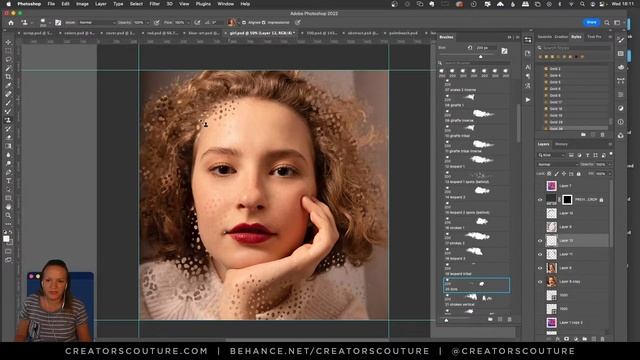
Task: Click the brush Size slider handle
Action: tap(480, 57)
